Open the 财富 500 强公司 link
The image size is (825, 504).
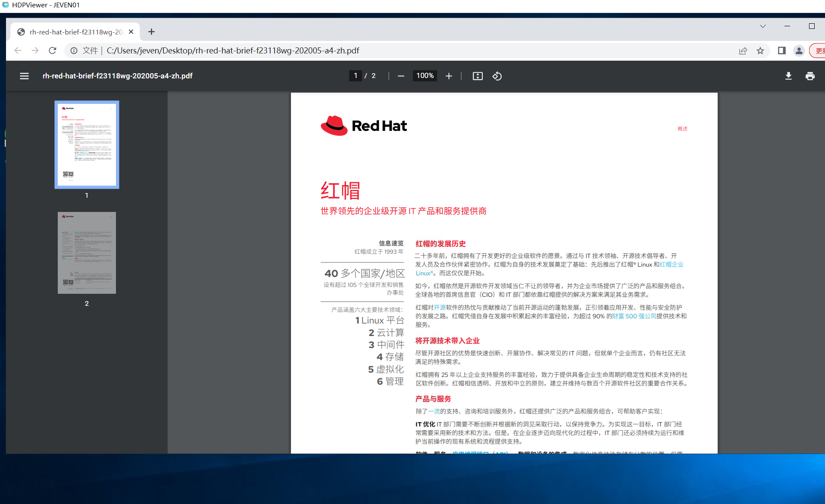(x=634, y=316)
